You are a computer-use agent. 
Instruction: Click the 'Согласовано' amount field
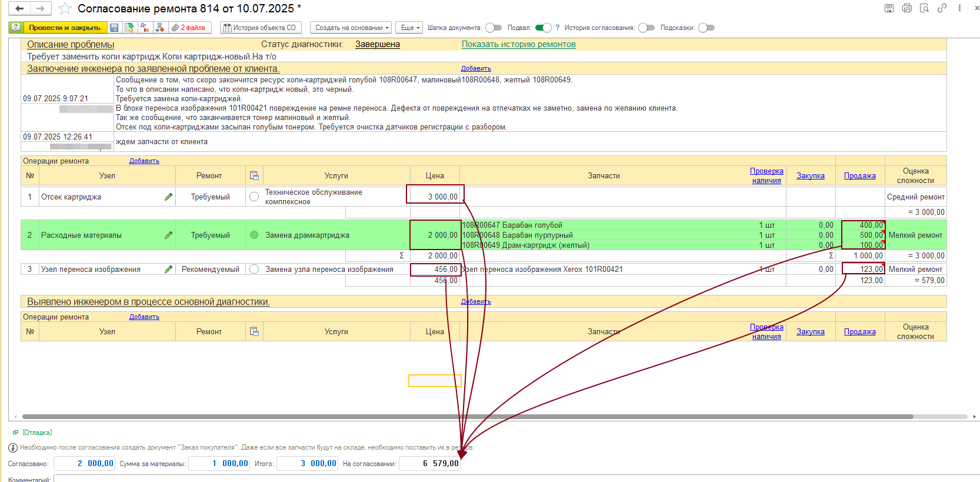(x=84, y=463)
